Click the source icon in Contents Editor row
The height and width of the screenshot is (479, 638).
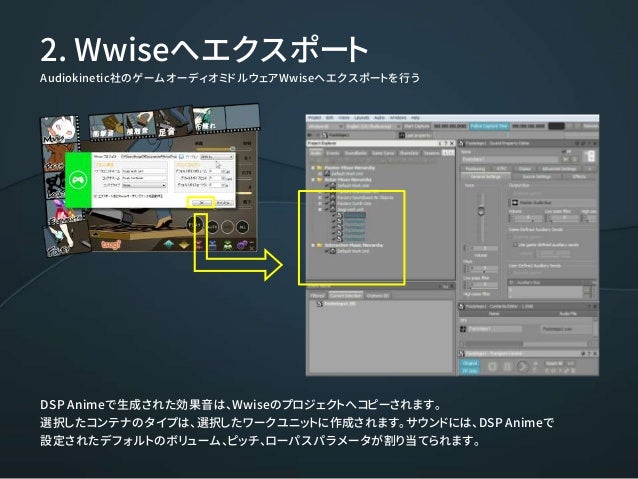(x=463, y=329)
